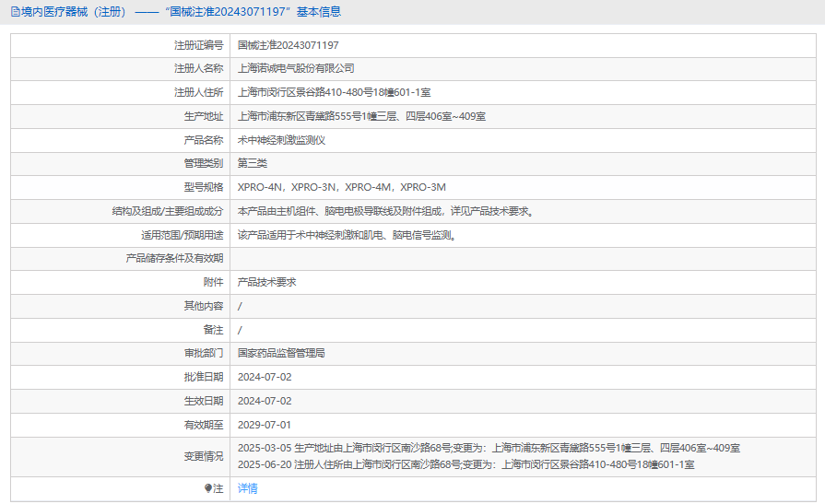This screenshot has height=504, width=825.
Task: Open the 详情 link
Action: [247, 488]
